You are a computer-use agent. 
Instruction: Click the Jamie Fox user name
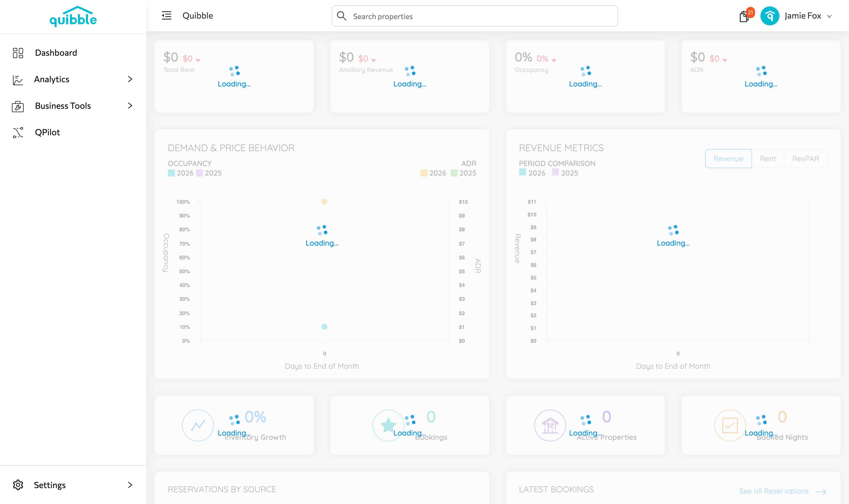pos(803,16)
